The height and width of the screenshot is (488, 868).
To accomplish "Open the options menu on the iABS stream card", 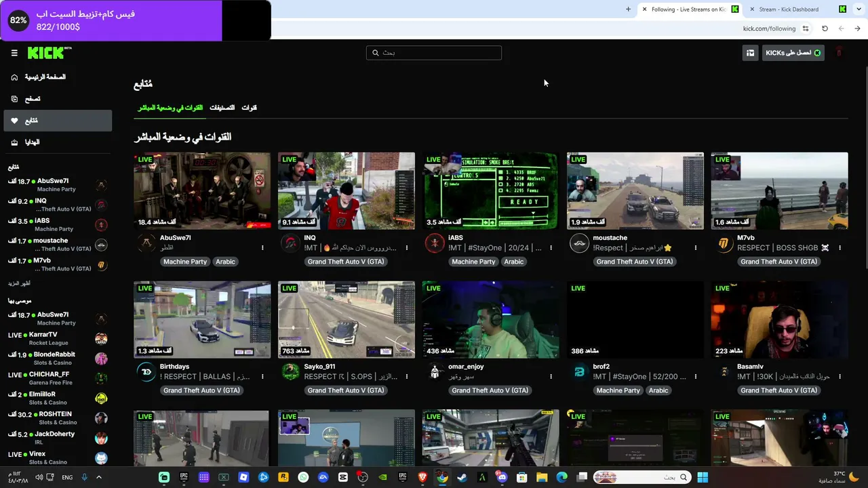I will coord(551,248).
